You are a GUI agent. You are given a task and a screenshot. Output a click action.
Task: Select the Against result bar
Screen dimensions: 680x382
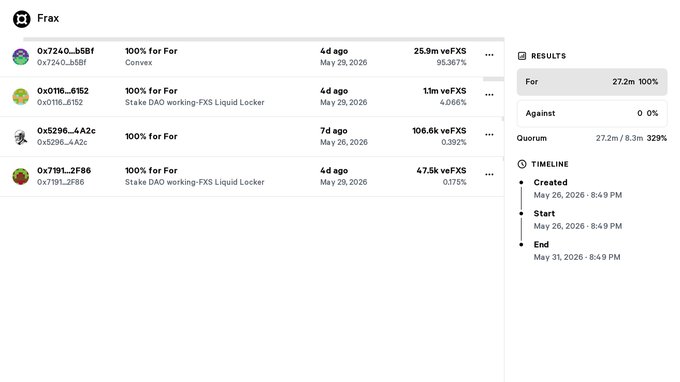pos(592,114)
